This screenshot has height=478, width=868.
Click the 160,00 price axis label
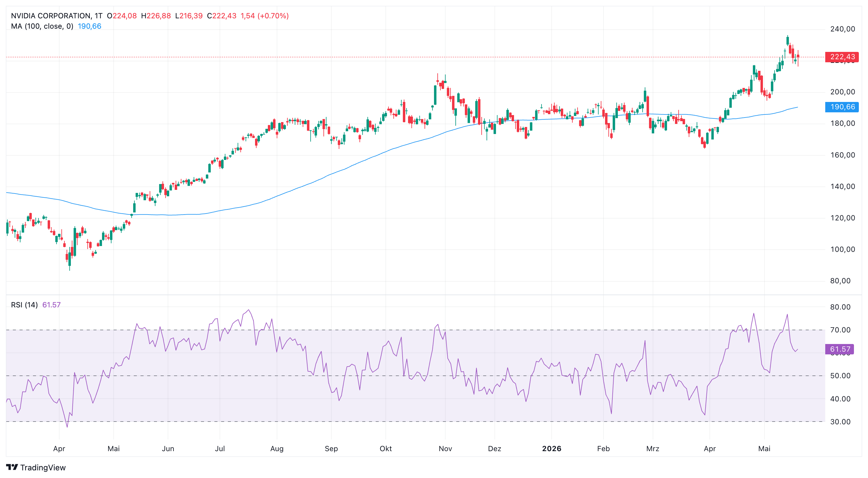842,155
